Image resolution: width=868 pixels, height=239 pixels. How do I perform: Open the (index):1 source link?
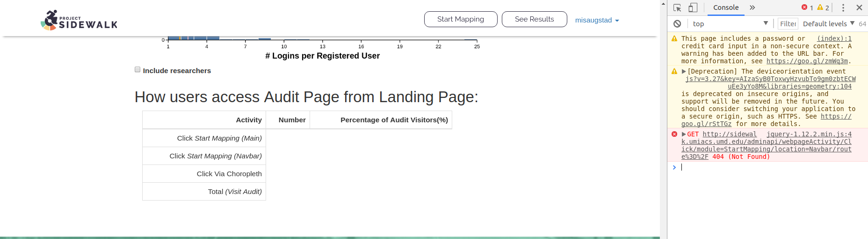pyautogui.click(x=834, y=38)
